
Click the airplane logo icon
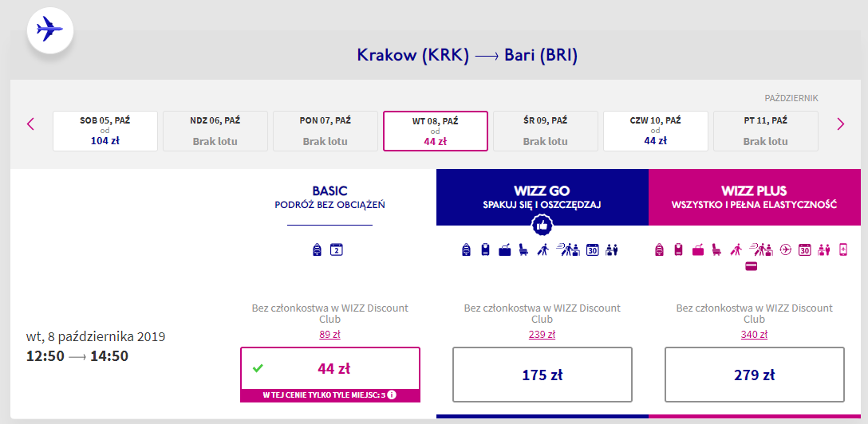pyautogui.click(x=49, y=30)
